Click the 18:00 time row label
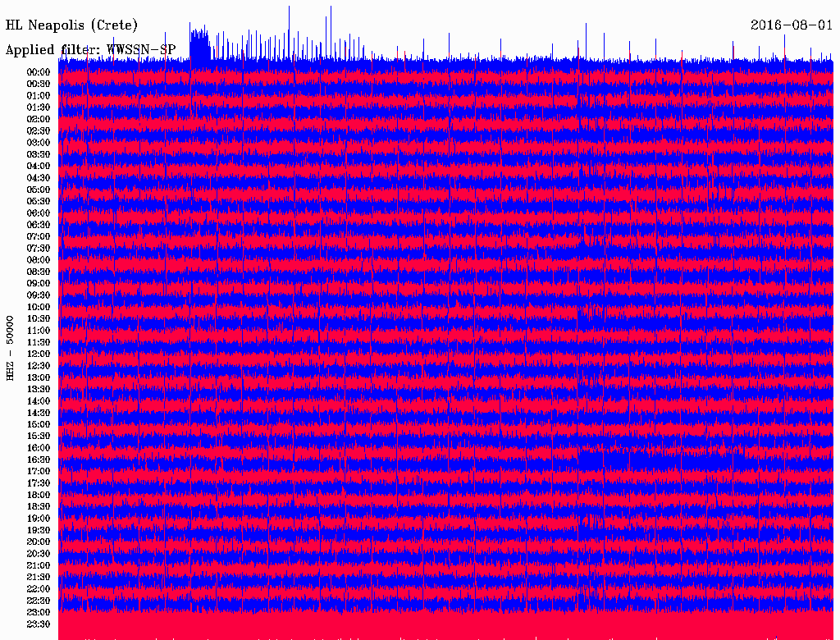Viewport: 840px width, 640px height. [39, 496]
